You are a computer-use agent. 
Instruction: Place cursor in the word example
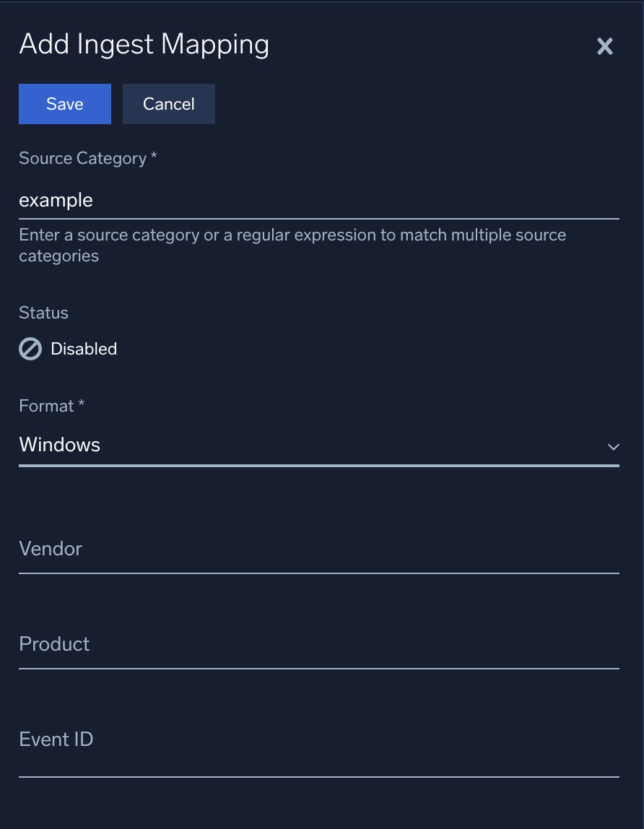[x=56, y=200]
